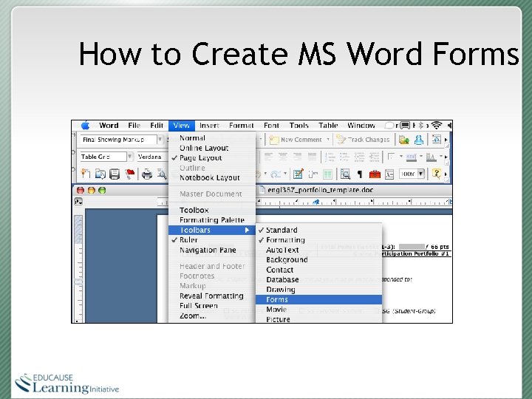Enable the Drawing toolbar
Viewport: 532px width, 399px height.
click(x=318, y=290)
